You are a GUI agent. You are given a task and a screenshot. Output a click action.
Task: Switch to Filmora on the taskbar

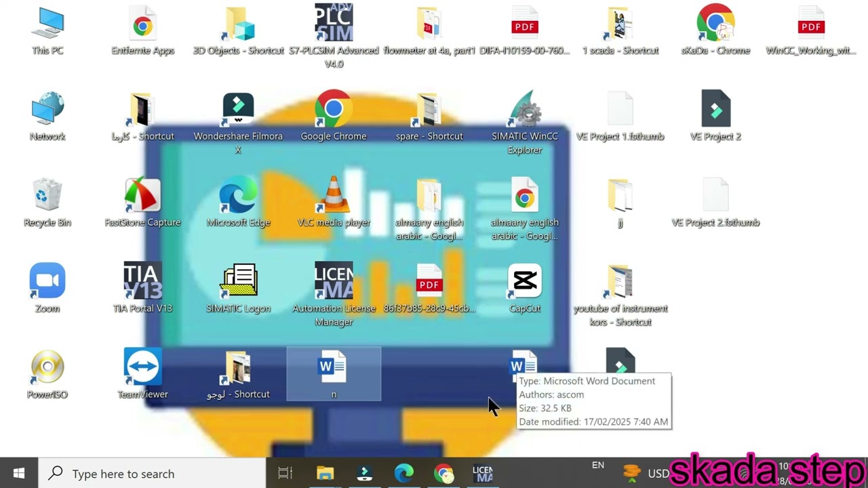click(365, 473)
